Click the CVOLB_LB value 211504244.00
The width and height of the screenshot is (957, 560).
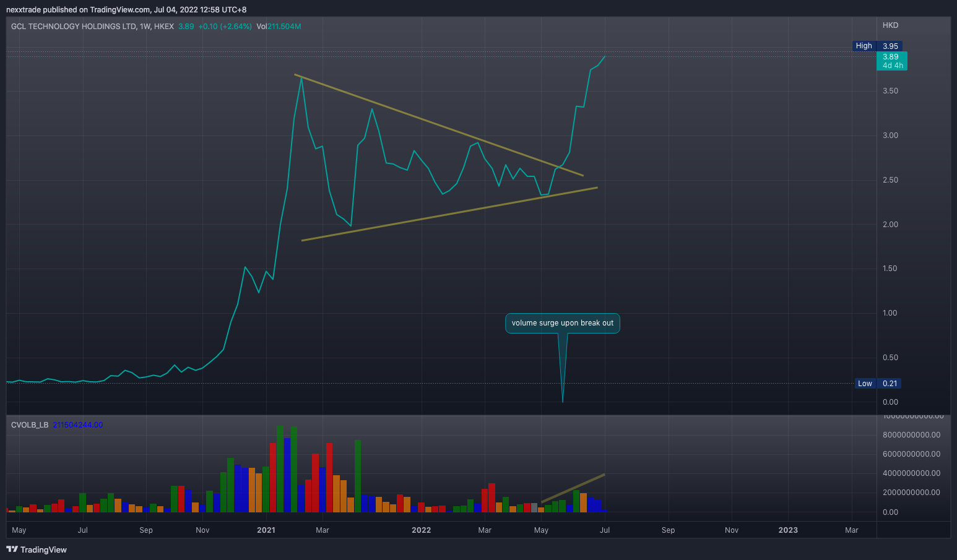pyautogui.click(x=78, y=425)
